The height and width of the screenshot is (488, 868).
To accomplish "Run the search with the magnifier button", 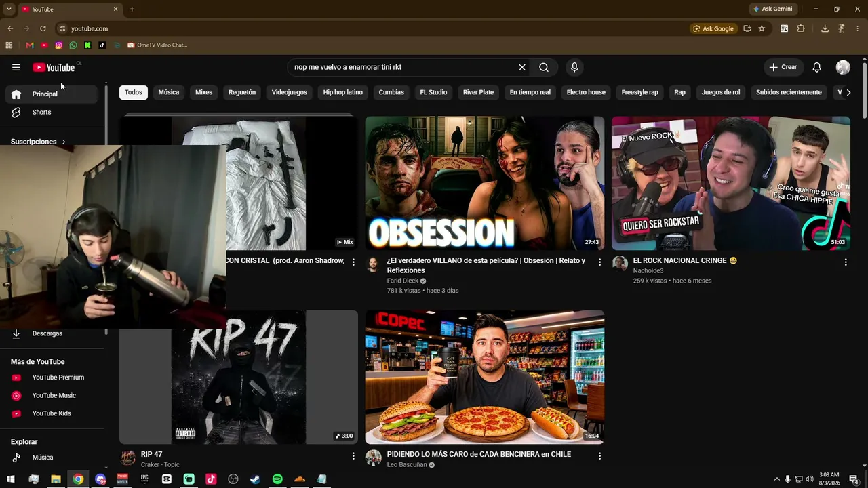I will coord(544,67).
